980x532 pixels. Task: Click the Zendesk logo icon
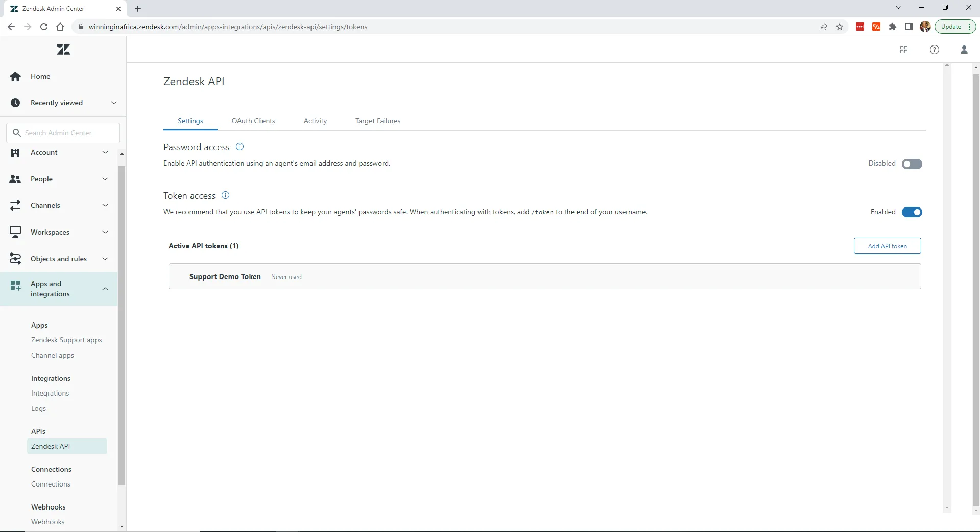click(x=63, y=50)
